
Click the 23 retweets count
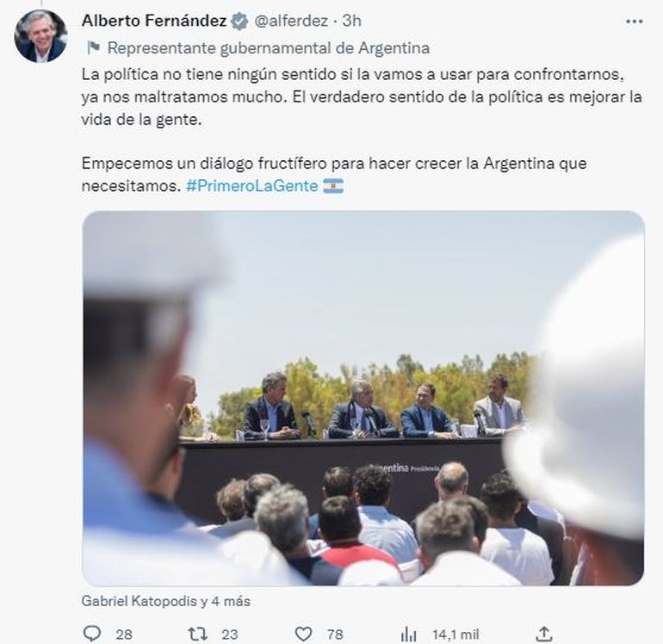click(x=230, y=635)
